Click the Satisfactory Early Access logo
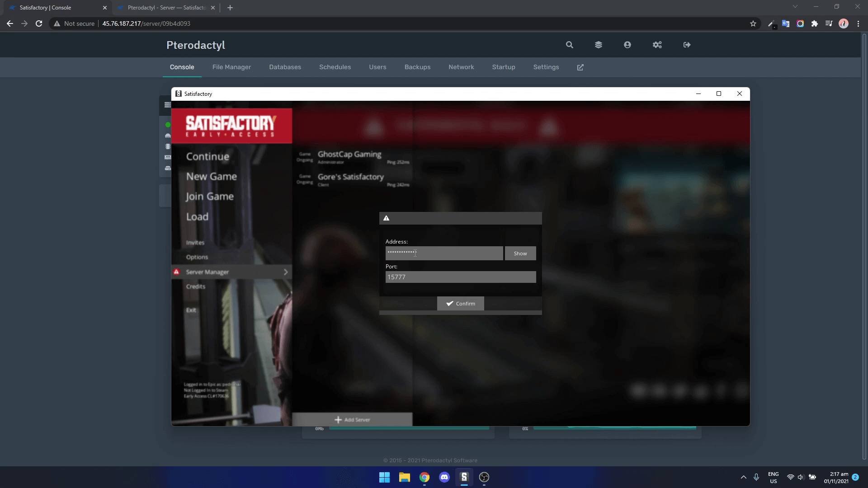Screen dimensions: 868x488 point(231,126)
